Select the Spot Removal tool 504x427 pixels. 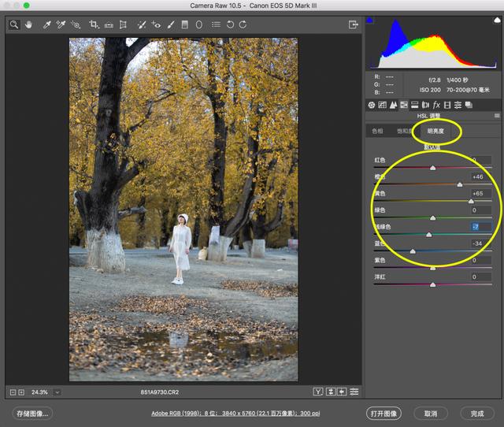tap(142, 24)
